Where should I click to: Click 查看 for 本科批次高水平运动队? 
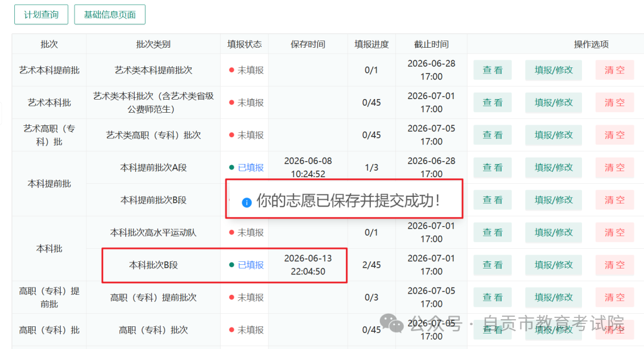[x=493, y=232]
